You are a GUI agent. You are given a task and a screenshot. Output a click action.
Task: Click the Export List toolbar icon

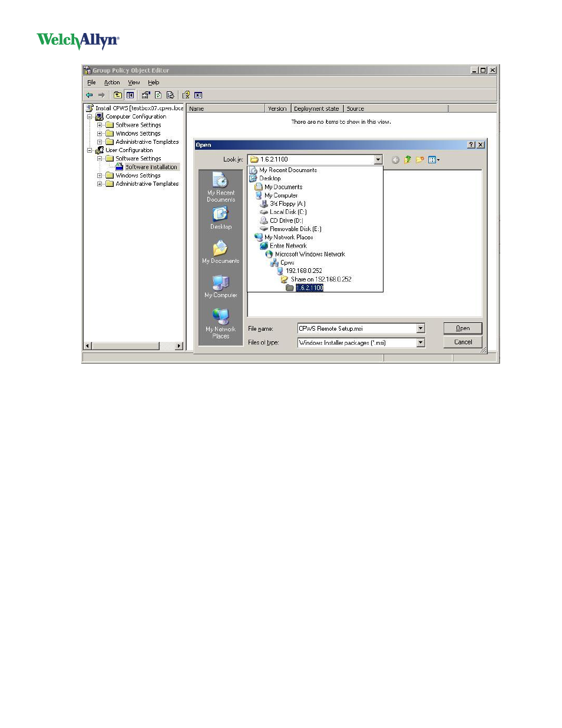tap(170, 95)
